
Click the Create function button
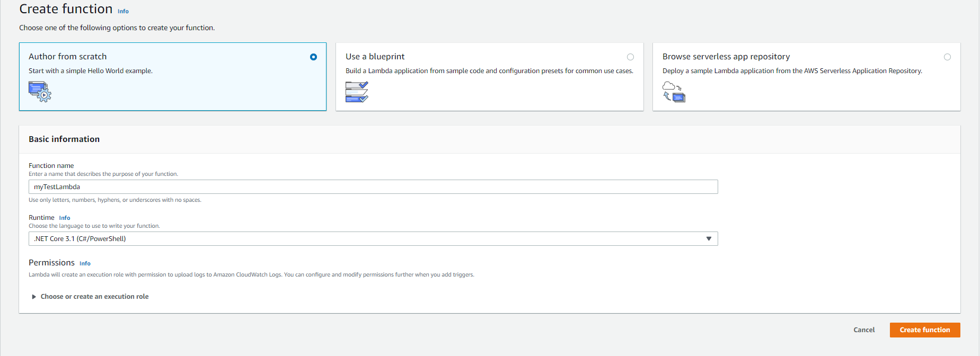[925, 330]
